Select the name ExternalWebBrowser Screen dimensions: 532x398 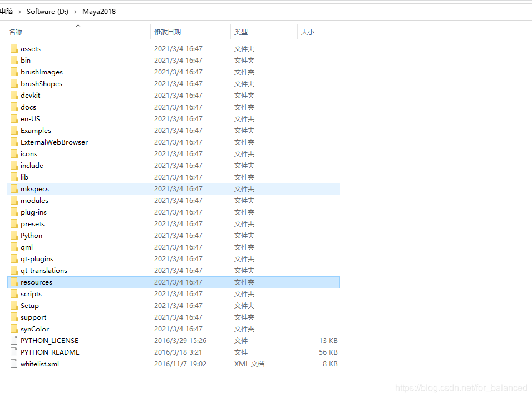coord(55,142)
